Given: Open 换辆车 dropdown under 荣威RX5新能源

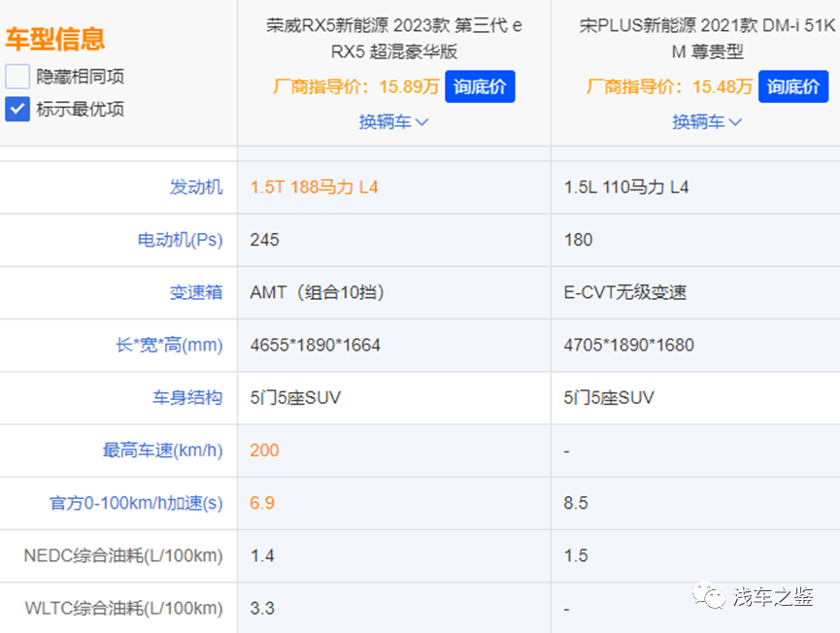Looking at the screenshot, I should click(393, 122).
